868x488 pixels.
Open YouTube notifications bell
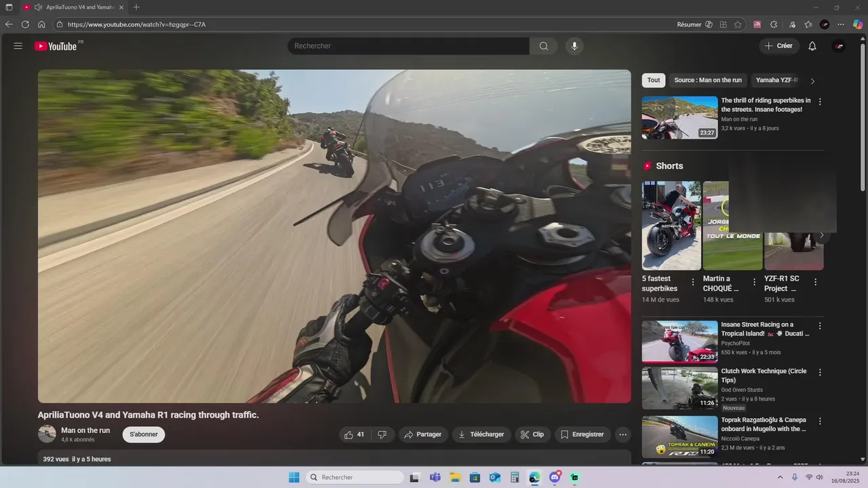click(812, 46)
